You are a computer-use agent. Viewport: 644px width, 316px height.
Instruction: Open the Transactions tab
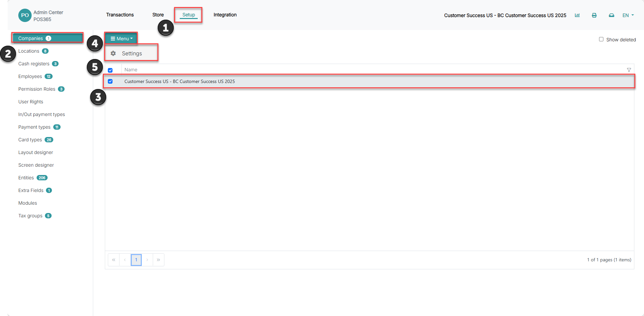click(x=120, y=15)
